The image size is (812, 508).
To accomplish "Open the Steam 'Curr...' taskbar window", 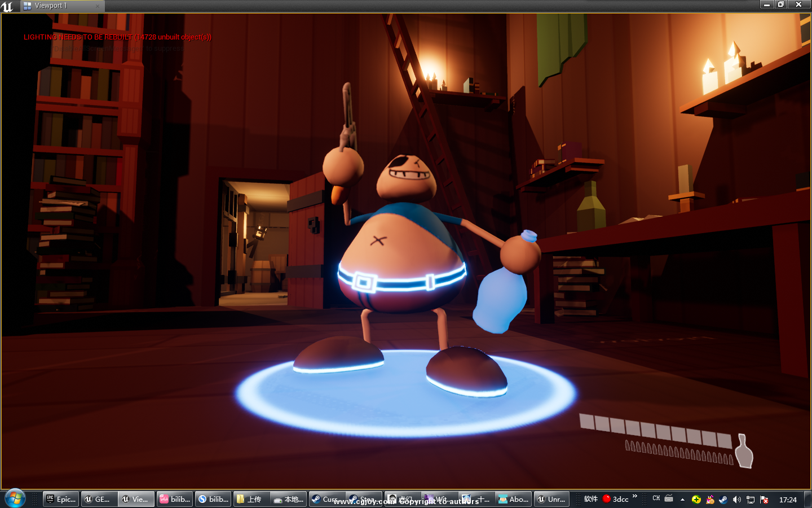I will coord(327,499).
